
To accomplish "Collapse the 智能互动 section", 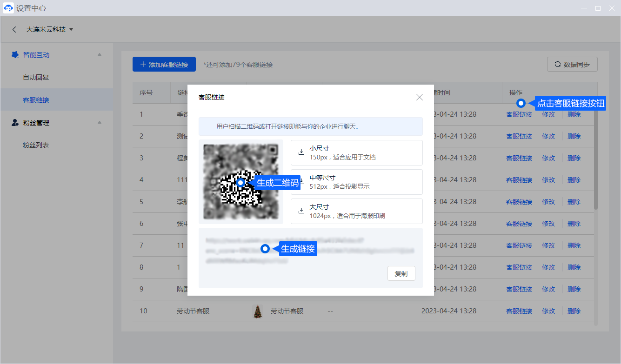I will (x=99, y=55).
